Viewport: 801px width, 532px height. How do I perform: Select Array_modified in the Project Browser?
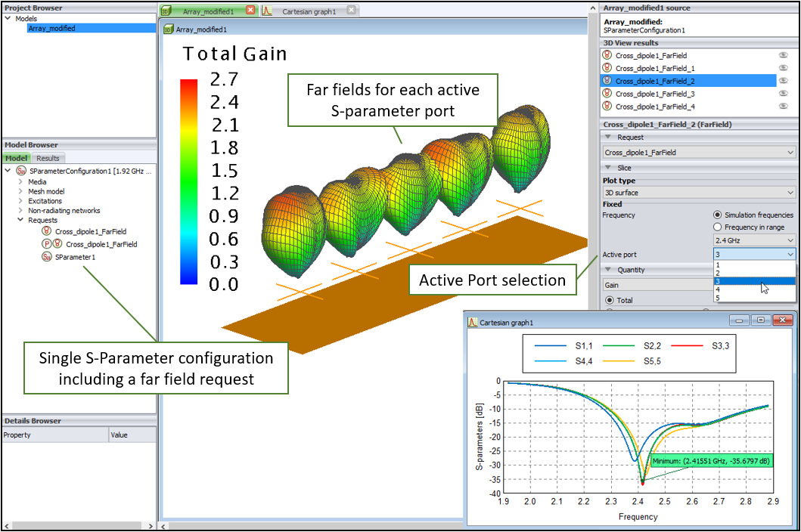[x=51, y=28]
